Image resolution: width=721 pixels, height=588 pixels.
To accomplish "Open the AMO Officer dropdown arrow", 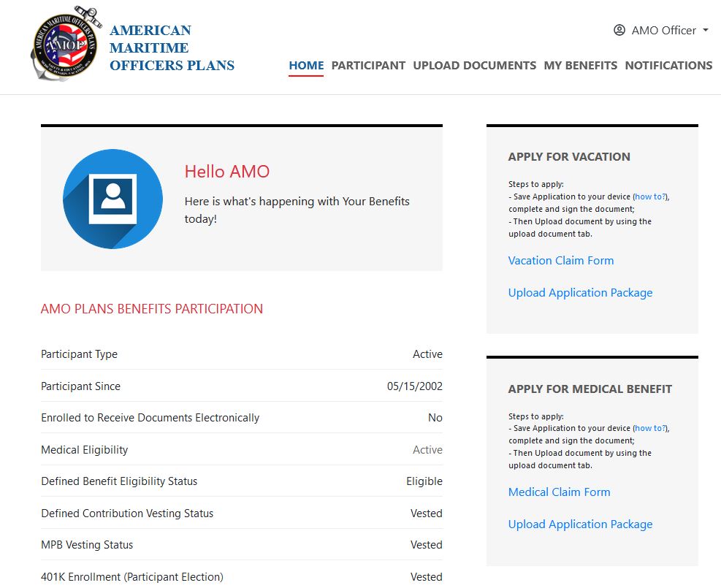I will [x=706, y=31].
